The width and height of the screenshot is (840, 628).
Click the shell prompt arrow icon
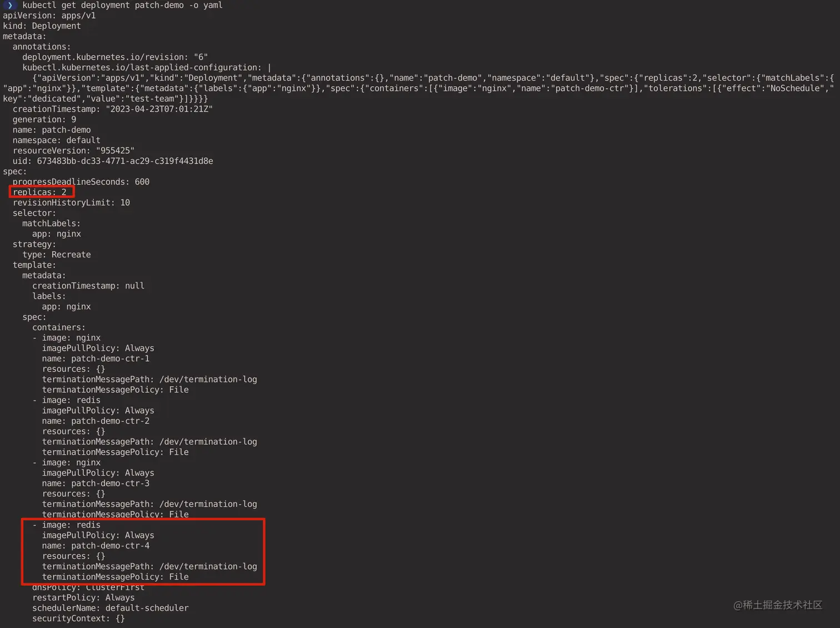click(x=11, y=5)
